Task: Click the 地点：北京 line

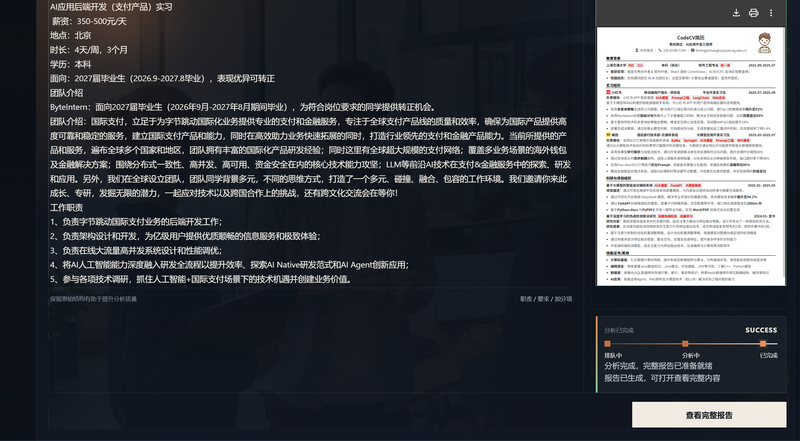Action: pos(70,36)
